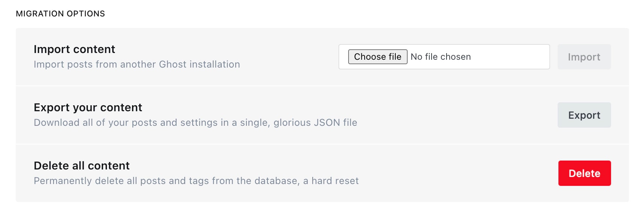
Task: Click the word 'JSON' in export description
Action: pos(327,123)
